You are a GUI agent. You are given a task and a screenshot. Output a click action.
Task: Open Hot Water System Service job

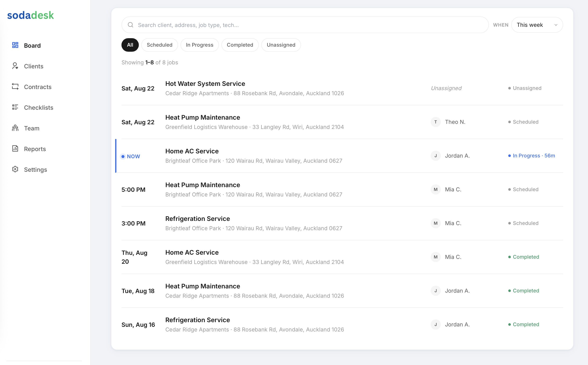342,88
